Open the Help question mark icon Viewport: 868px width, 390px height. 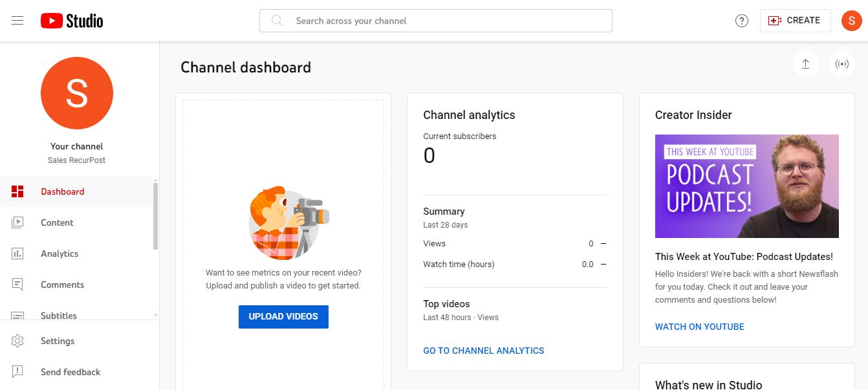(742, 21)
